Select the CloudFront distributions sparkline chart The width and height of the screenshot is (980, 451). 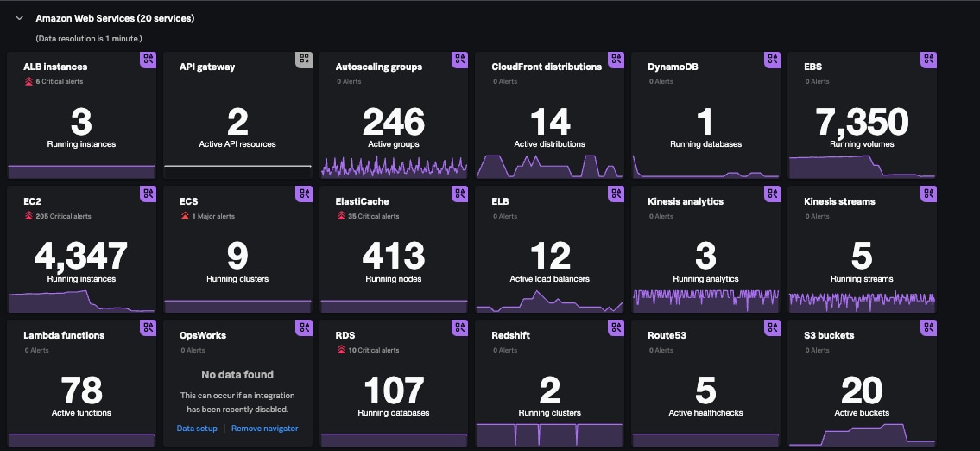point(550,167)
